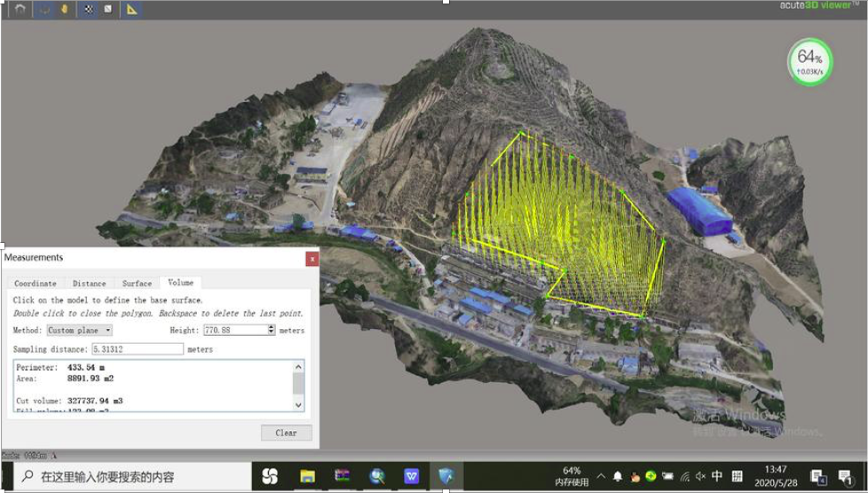This screenshot has width=868, height=493.
Task: Select the hand pan tool icon
Action: coord(64,10)
